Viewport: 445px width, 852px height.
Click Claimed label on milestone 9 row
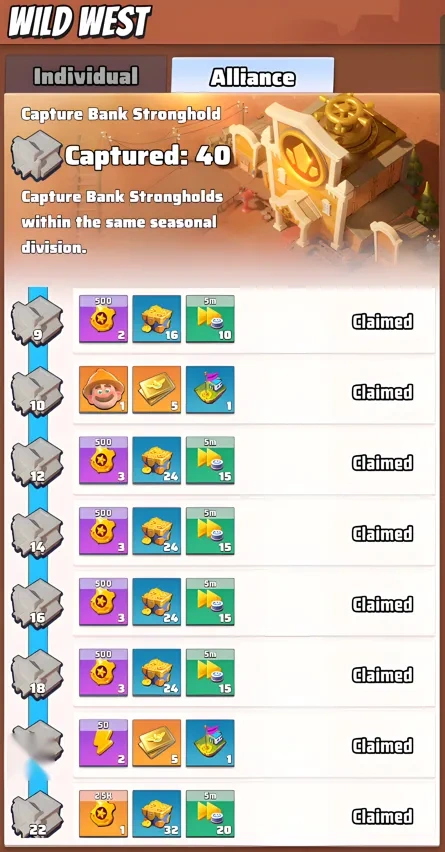click(x=383, y=322)
